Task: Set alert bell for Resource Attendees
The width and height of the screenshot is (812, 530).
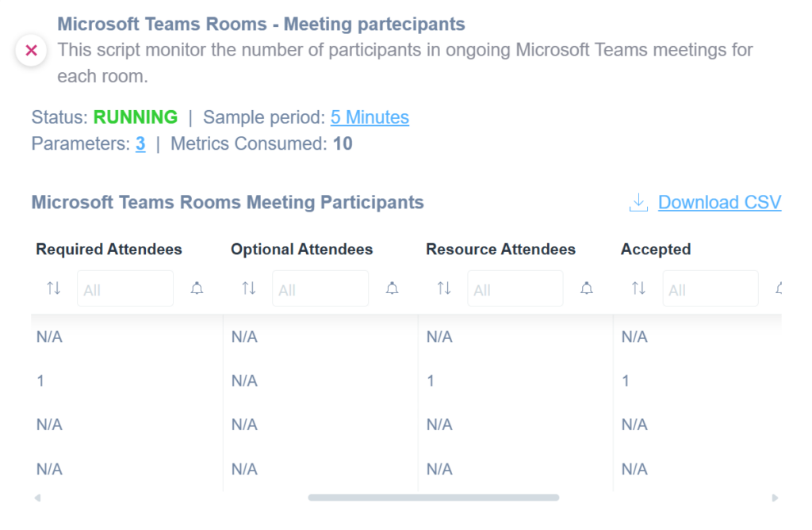Action: click(586, 288)
